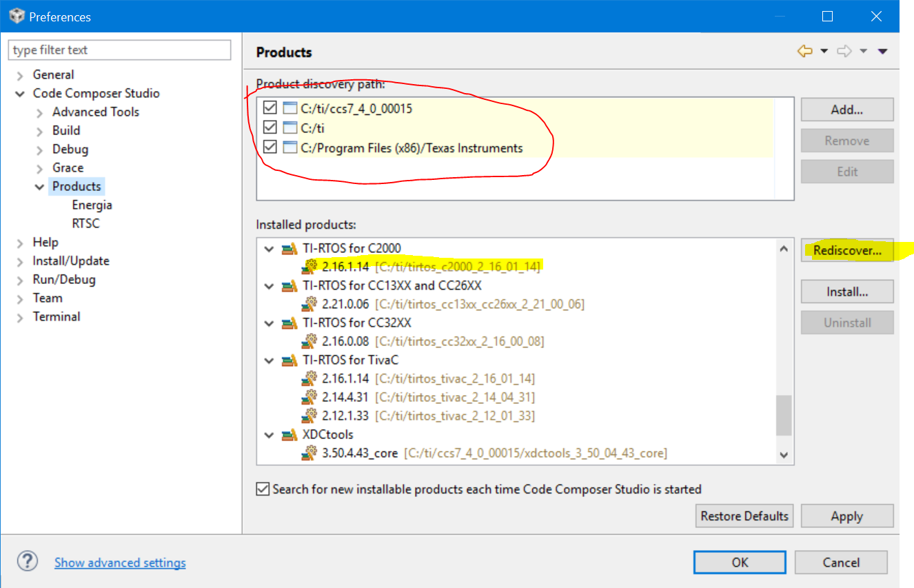Click the Cancel button
Viewport: 914px width, 588px height.
click(841, 562)
